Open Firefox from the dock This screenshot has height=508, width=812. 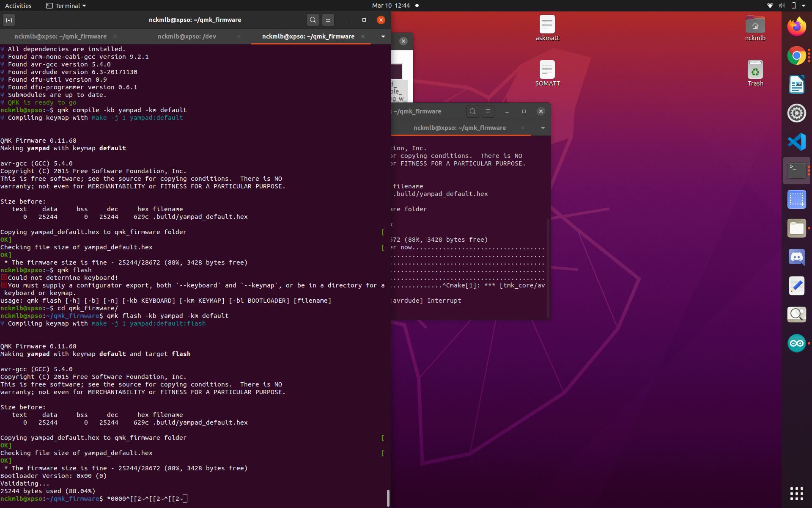click(x=796, y=27)
